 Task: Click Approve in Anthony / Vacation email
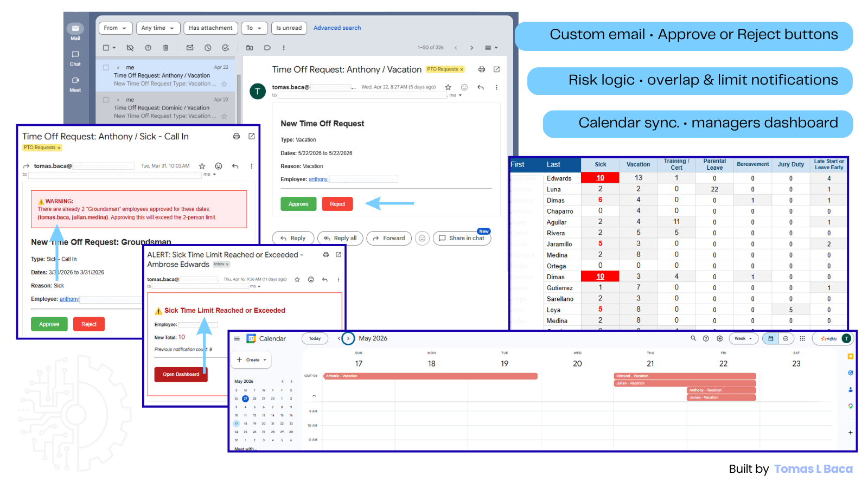298,204
